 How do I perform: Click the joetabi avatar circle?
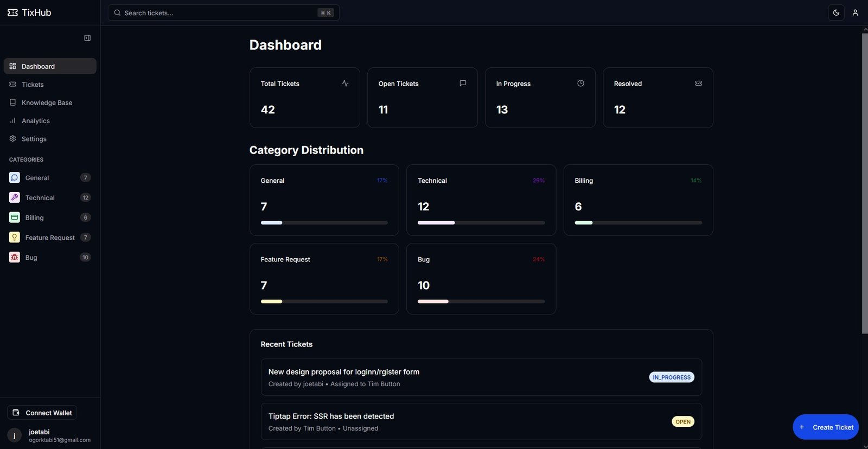[15, 435]
